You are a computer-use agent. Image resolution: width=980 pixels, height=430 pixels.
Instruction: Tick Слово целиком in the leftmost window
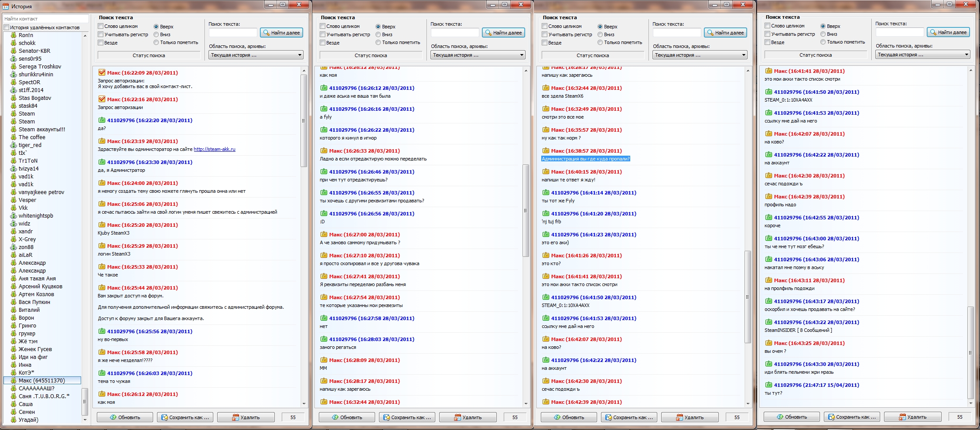coord(101,26)
